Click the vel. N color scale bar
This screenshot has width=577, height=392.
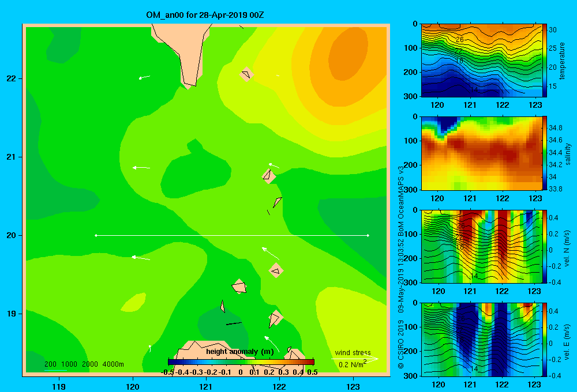(x=545, y=246)
